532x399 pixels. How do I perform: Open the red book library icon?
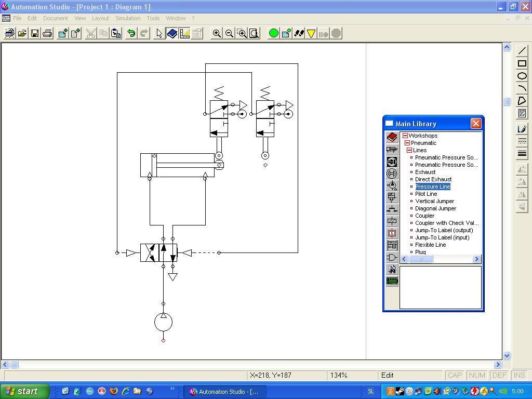point(392,137)
